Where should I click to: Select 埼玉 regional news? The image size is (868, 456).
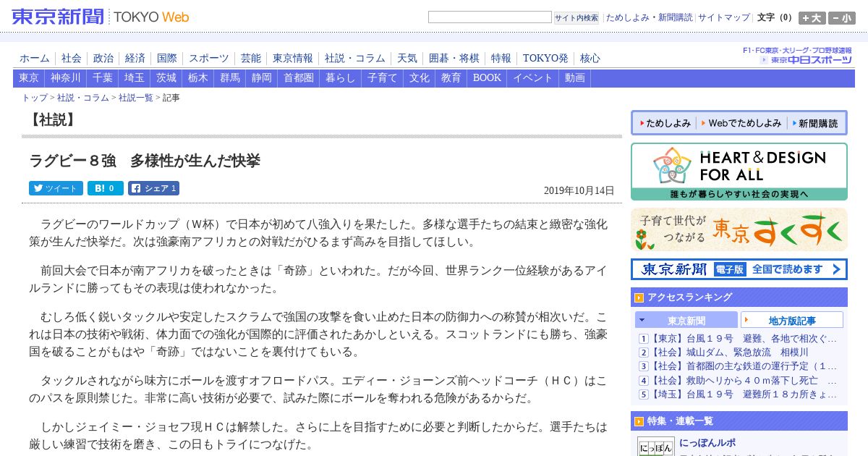pyautogui.click(x=135, y=78)
